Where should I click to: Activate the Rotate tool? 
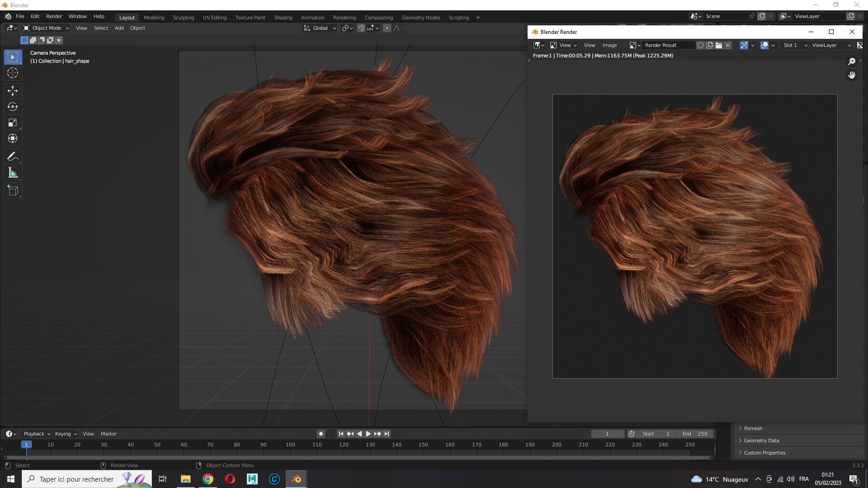[13, 106]
